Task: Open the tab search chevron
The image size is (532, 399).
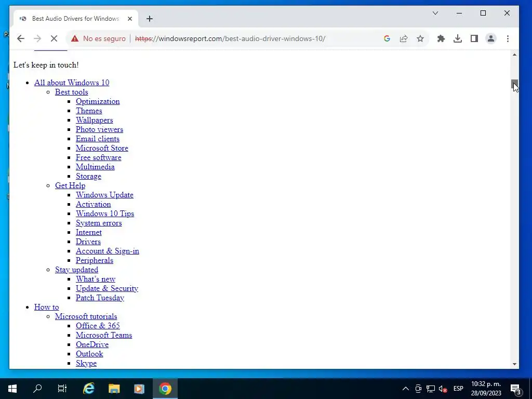Action: [435, 13]
